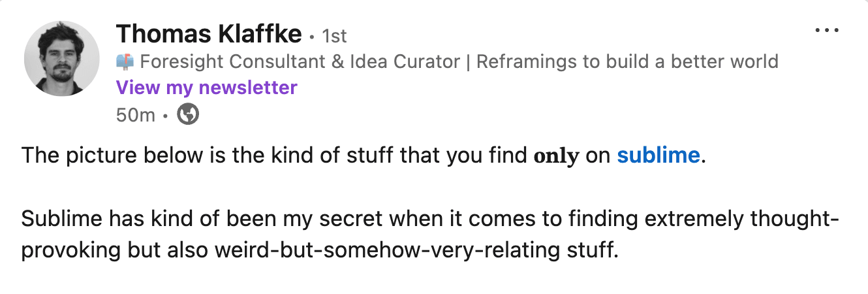Click the bold word "only" in post

tap(556, 156)
